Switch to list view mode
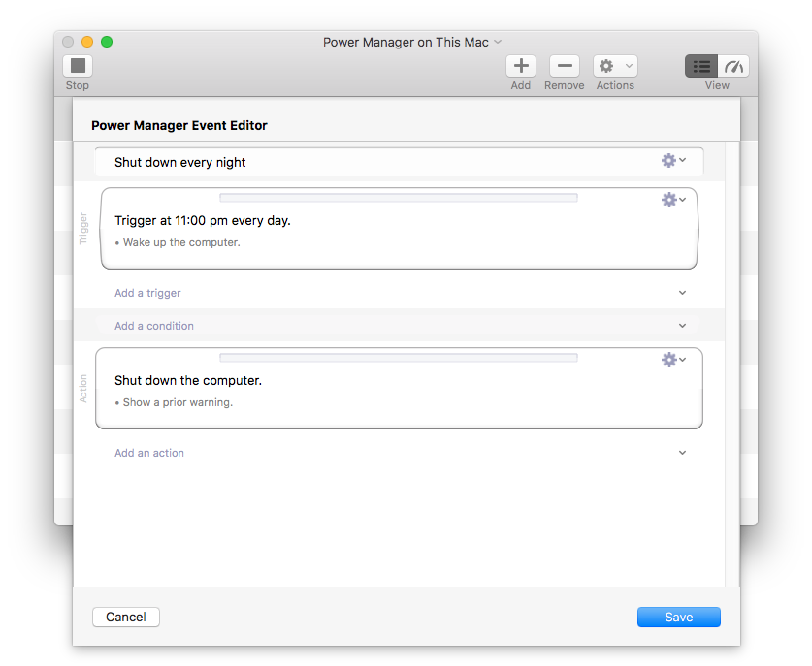 [701, 66]
